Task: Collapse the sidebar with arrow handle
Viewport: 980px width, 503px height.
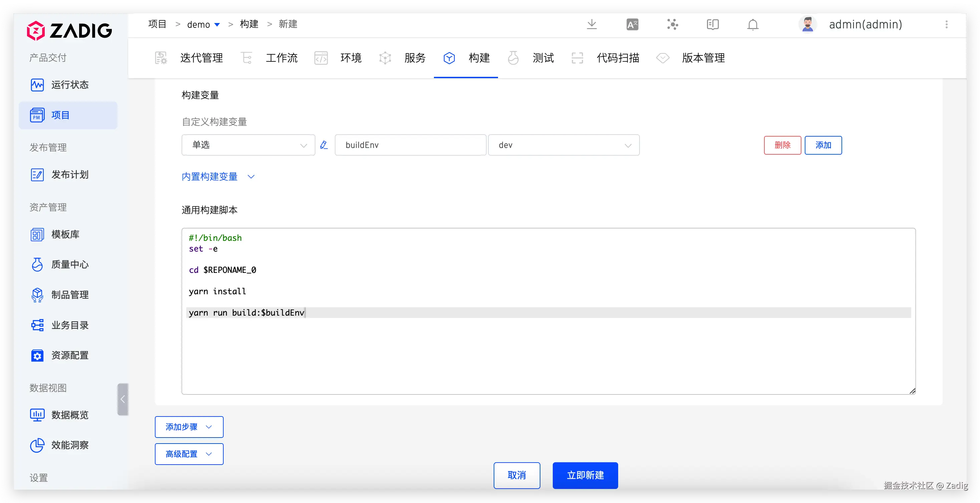Action: click(122, 399)
